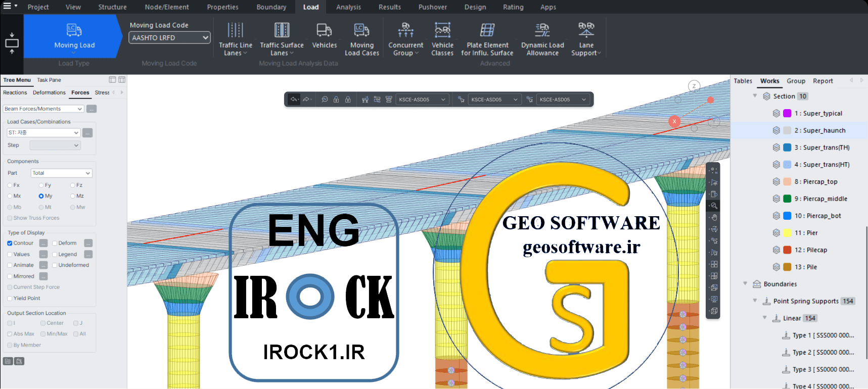Open the load case dropdown showing ST
Image resolution: width=868 pixels, height=389 pixels.
[43, 133]
